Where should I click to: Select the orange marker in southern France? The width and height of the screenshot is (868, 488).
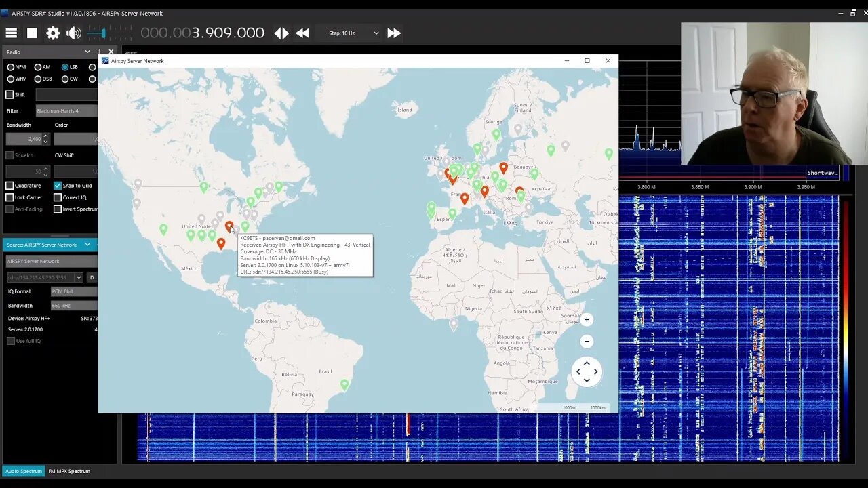465,199
